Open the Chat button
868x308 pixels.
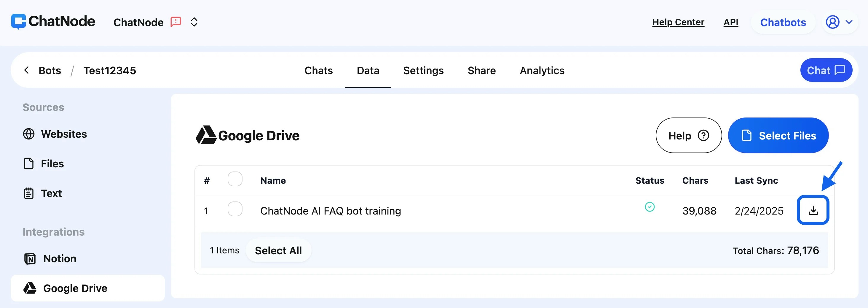[x=826, y=70]
